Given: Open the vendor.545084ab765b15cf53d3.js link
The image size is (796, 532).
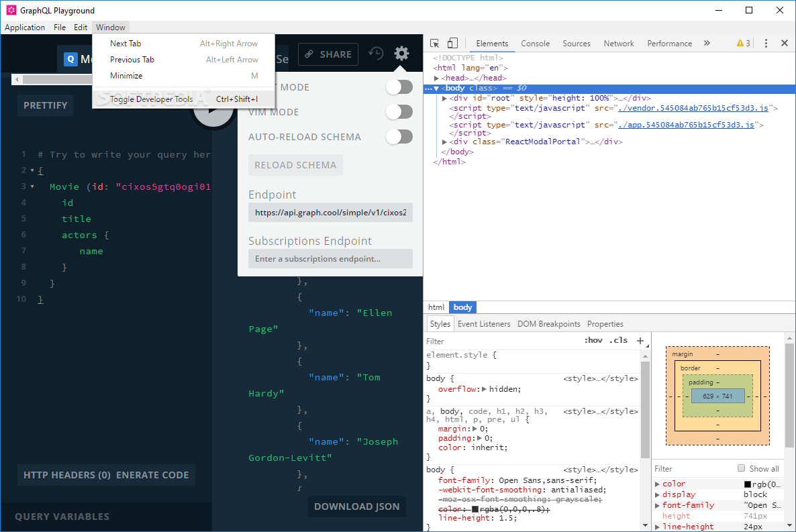Looking at the screenshot, I should point(693,108).
